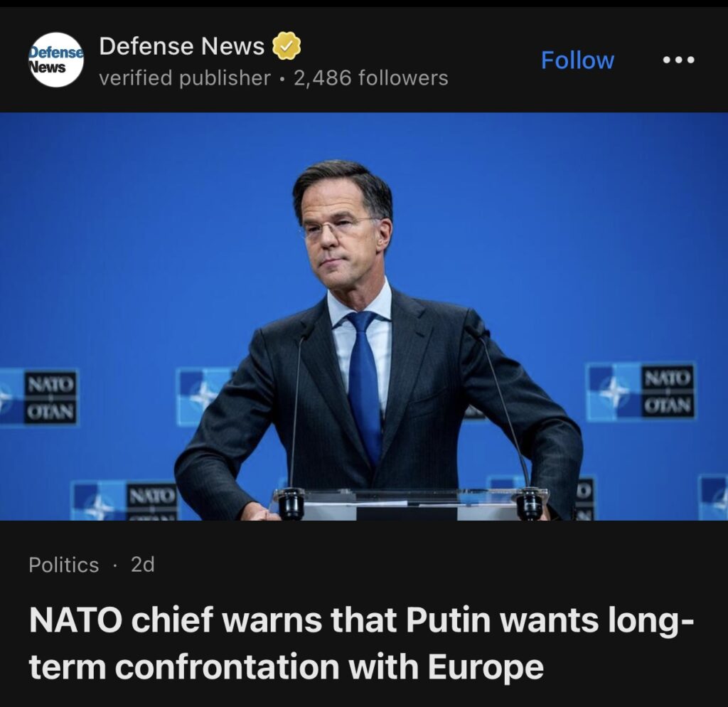Open the Defense News circular avatar logo

[56, 60]
